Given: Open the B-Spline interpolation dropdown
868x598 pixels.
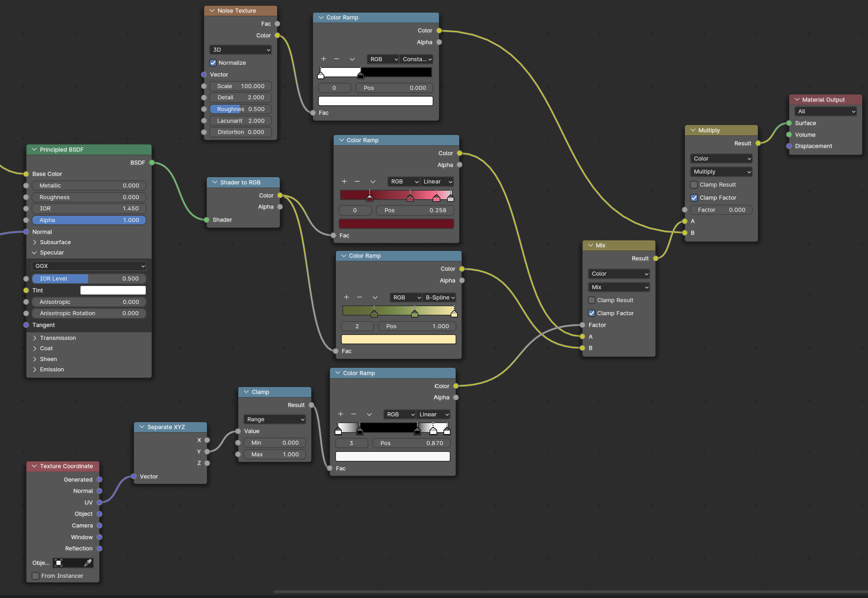Looking at the screenshot, I should coord(440,297).
